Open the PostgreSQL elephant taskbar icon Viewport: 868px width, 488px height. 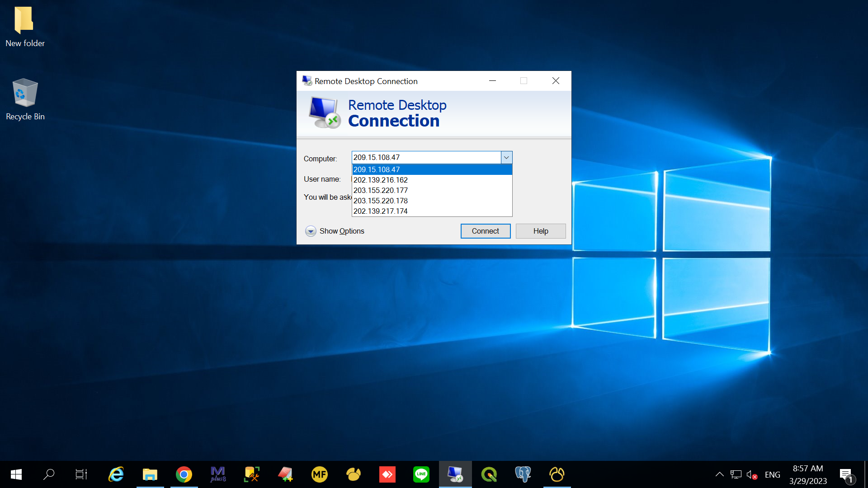pyautogui.click(x=523, y=474)
